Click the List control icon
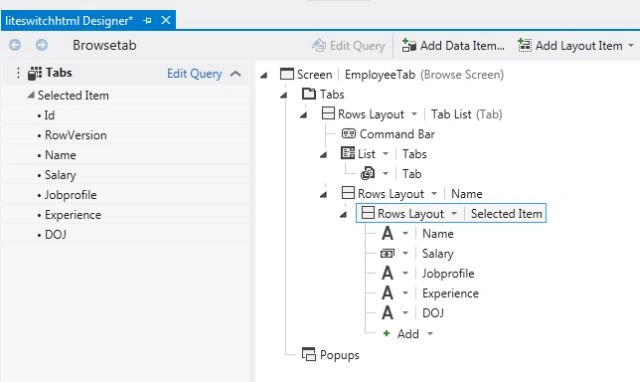This screenshot has height=382, width=640. click(348, 153)
